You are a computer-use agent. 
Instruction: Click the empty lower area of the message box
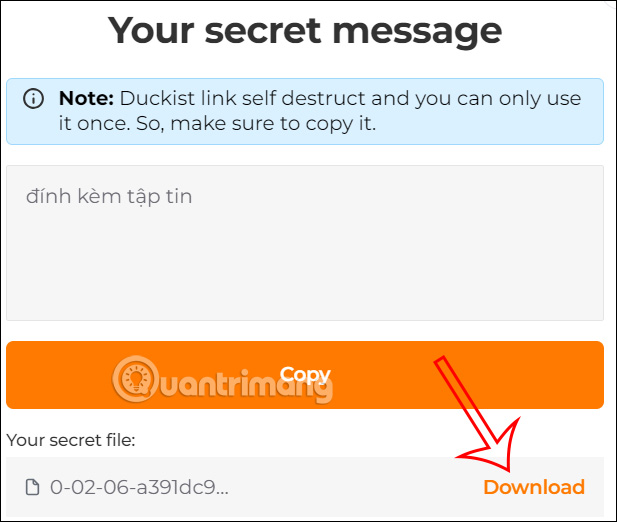(305, 275)
